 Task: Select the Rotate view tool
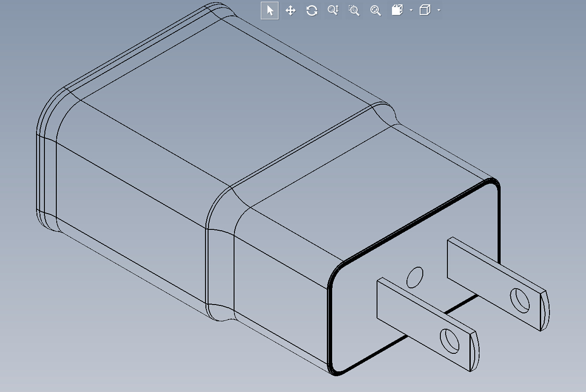[312, 11]
